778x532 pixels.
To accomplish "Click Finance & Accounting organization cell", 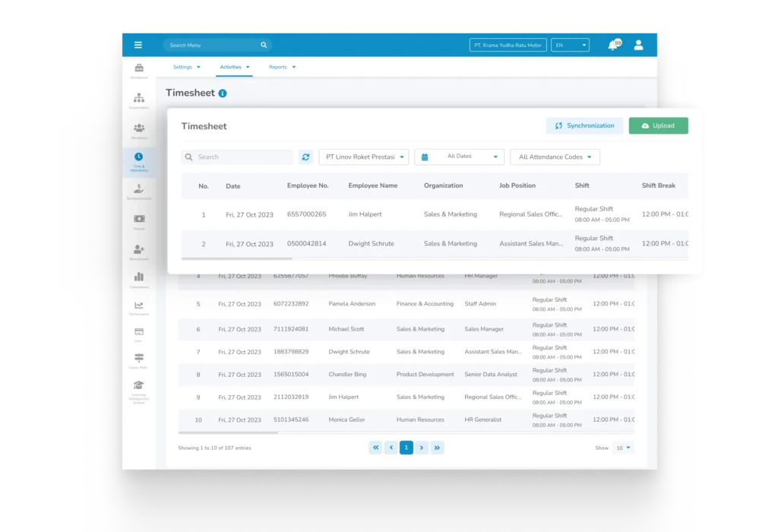I will (425, 304).
